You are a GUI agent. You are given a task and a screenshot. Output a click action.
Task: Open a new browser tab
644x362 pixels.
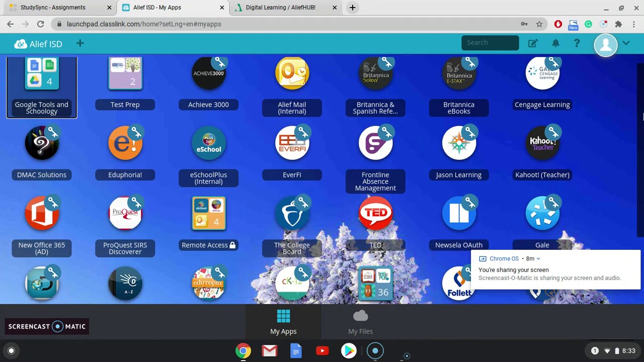pos(353,8)
